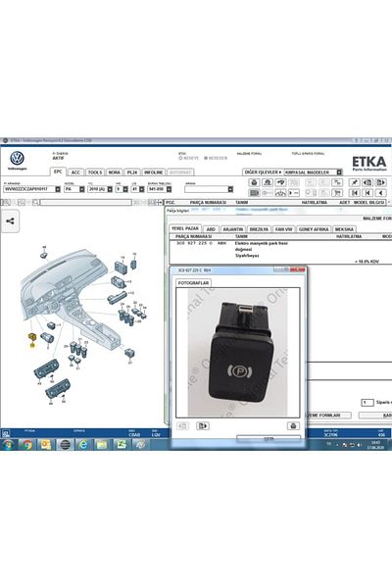Click the printer icon in the main toolbar

tap(255, 182)
